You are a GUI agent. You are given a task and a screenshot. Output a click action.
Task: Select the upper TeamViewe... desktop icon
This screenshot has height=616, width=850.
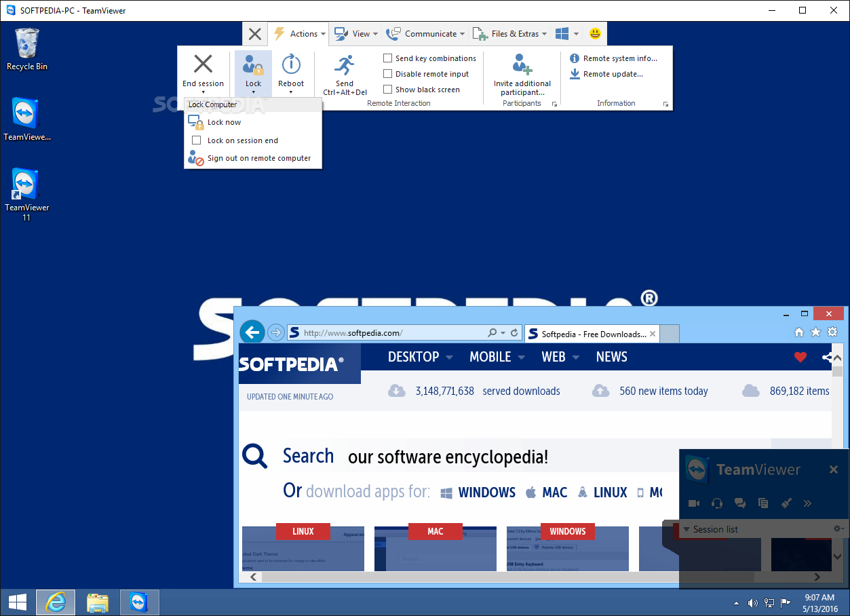(x=26, y=119)
